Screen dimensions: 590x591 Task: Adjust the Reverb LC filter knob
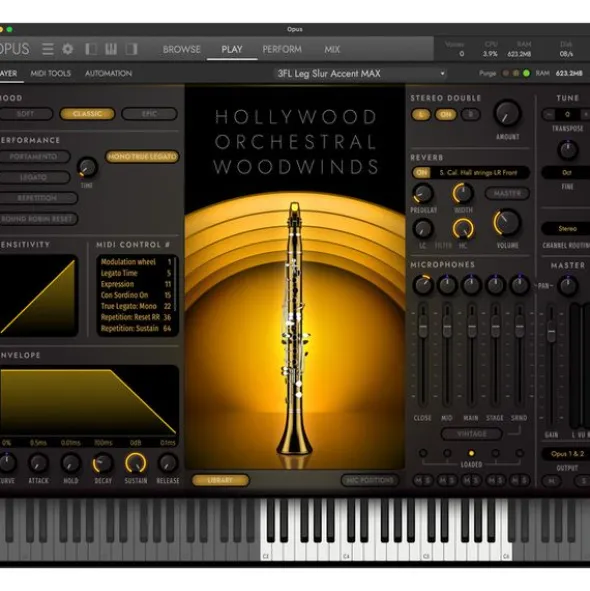[423, 229]
